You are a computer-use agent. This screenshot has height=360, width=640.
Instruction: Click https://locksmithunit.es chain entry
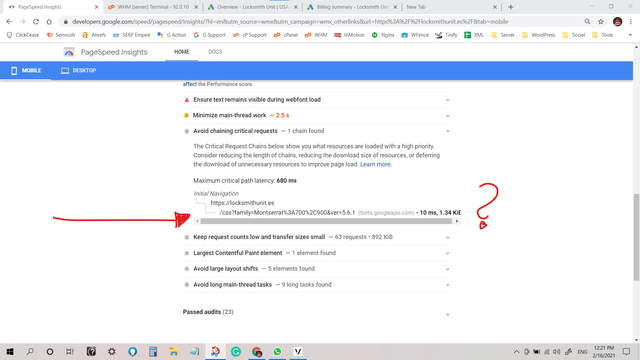pos(242,203)
